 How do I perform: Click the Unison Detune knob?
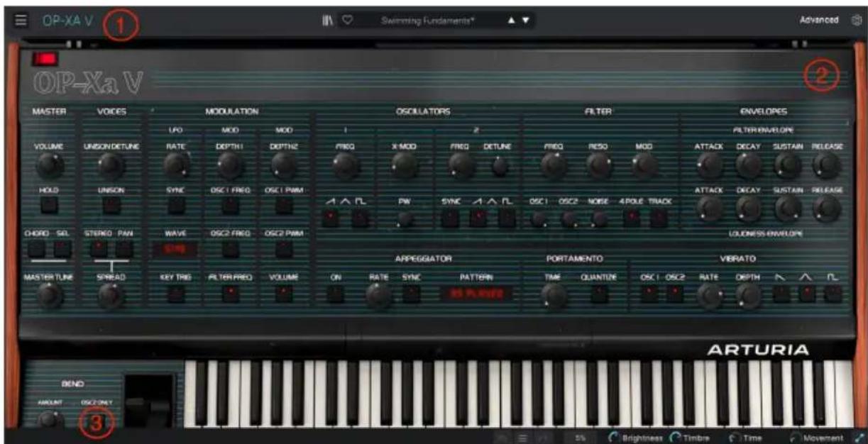[111, 166]
